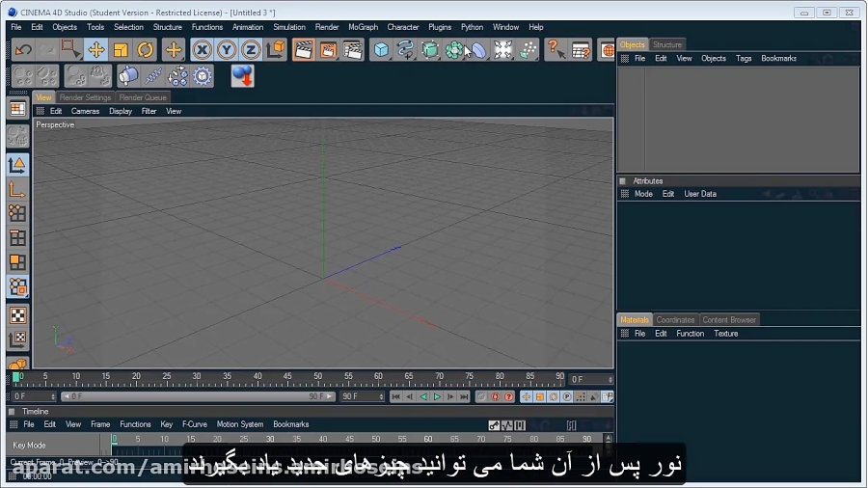Viewport: 868px width, 488px height.
Task: Toggle Z-axis lock
Action: point(251,49)
